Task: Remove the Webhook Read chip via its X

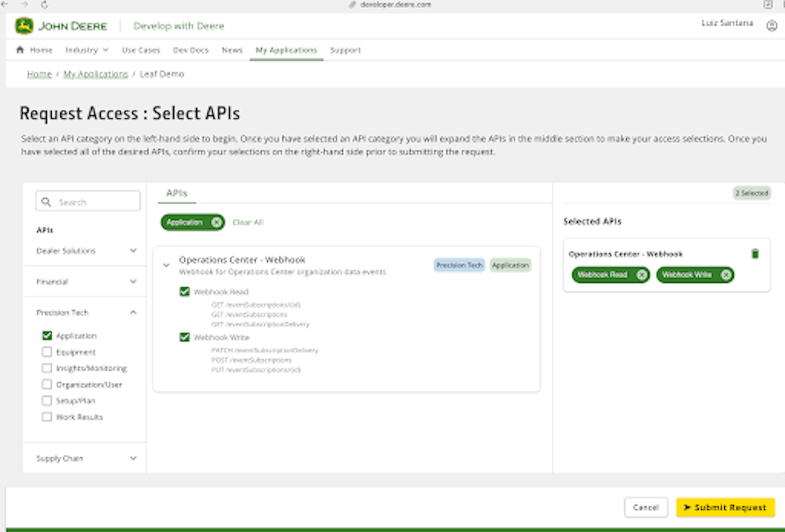Action: (642, 275)
